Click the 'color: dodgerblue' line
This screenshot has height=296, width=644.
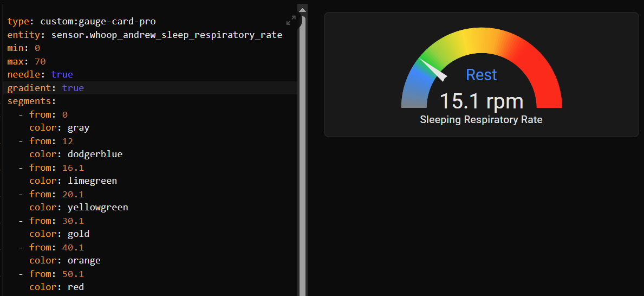[76, 154]
